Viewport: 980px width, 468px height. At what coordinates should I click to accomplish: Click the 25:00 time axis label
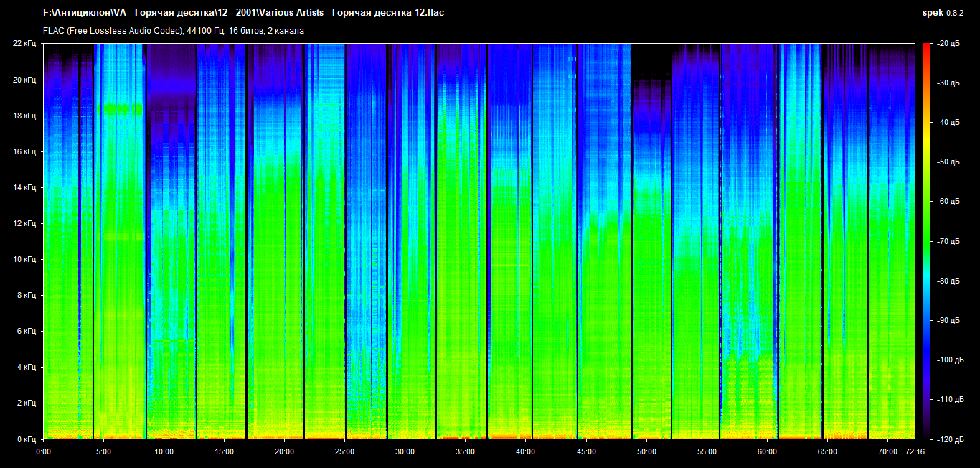(x=344, y=452)
